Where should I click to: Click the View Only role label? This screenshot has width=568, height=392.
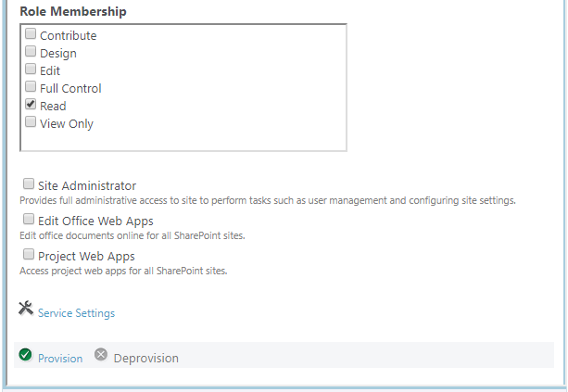(x=67, y=124)
